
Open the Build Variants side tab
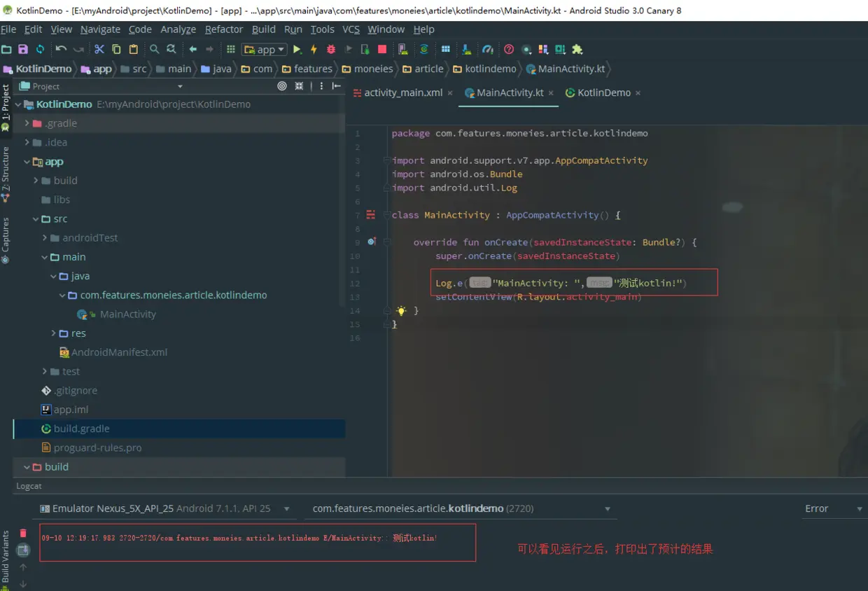coord(6,557)
